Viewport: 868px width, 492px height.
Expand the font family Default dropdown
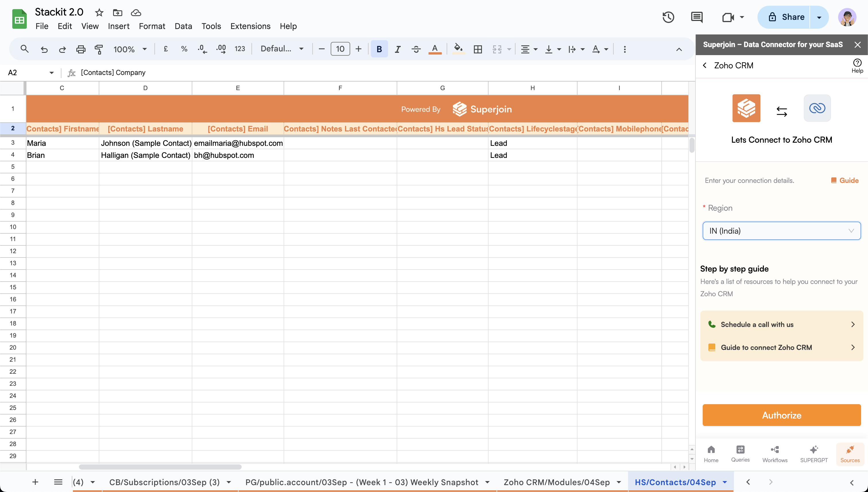pyautogui.click(x=282, y=49)
